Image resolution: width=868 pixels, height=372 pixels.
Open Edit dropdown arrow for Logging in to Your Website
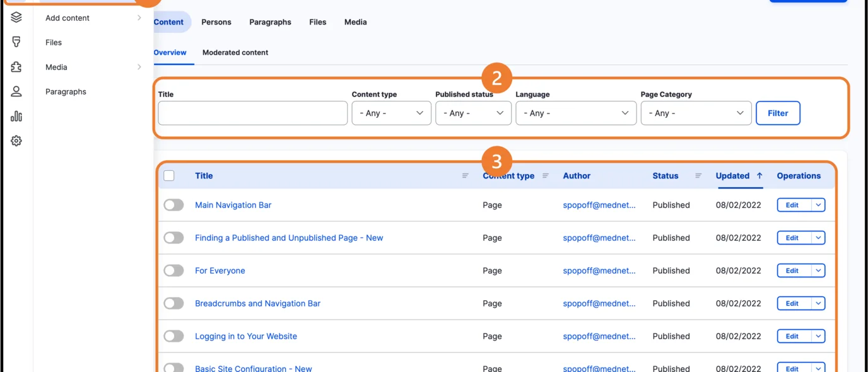[x=818, y=336]
